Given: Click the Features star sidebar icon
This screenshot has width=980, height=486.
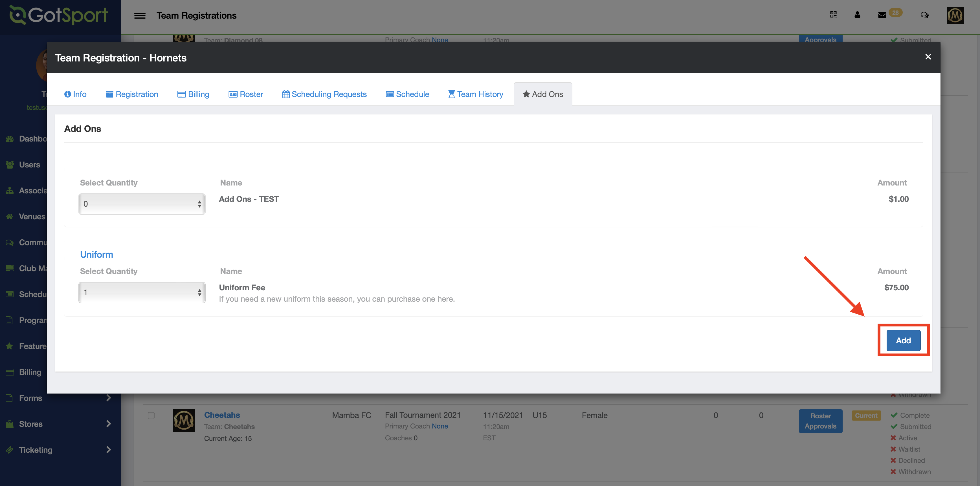Looking at the screenshot, I should (10, 346).
